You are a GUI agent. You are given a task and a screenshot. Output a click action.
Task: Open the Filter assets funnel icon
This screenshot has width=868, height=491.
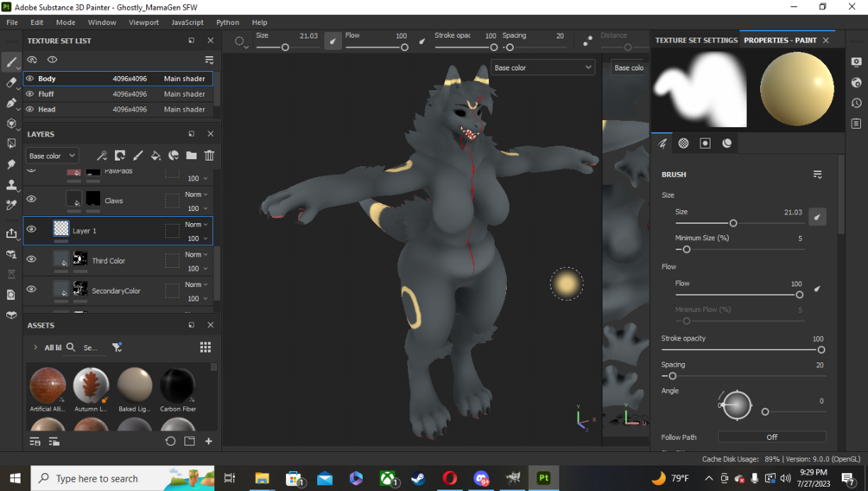coord(117,347)
